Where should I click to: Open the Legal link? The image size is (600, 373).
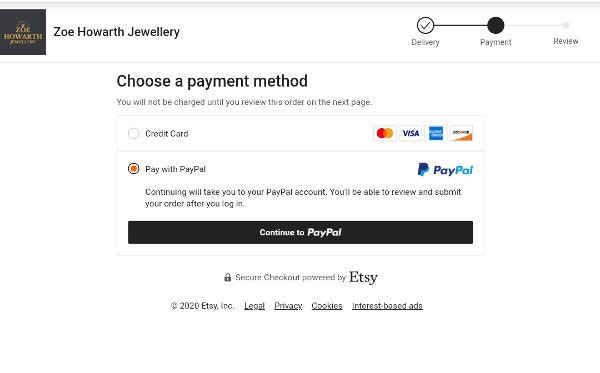(x=254, y=306)
